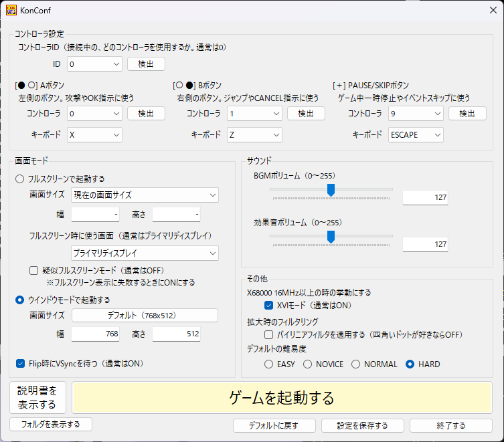The image size is (504, 442).
Task: Click the large ゲームを起動する launch button
Action: tap(282, 398)
